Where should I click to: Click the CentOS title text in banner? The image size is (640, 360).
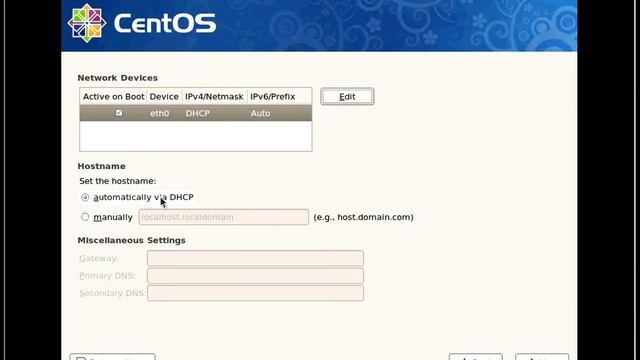165,23
